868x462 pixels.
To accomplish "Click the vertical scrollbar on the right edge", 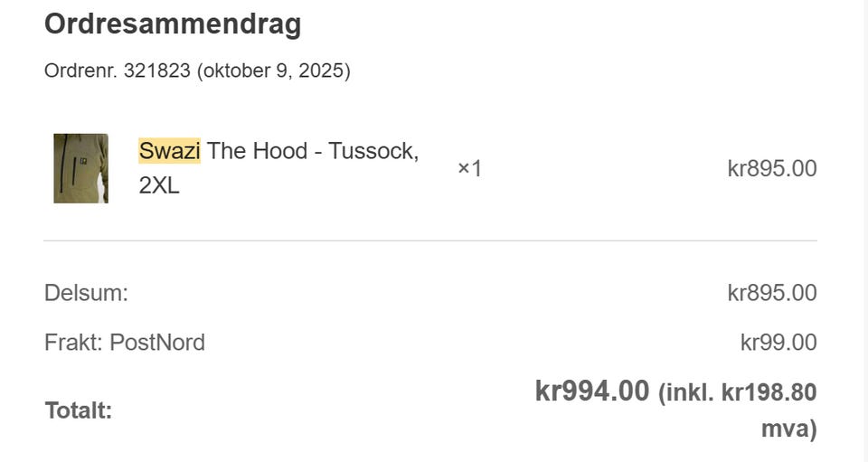I will click(866, 231).
